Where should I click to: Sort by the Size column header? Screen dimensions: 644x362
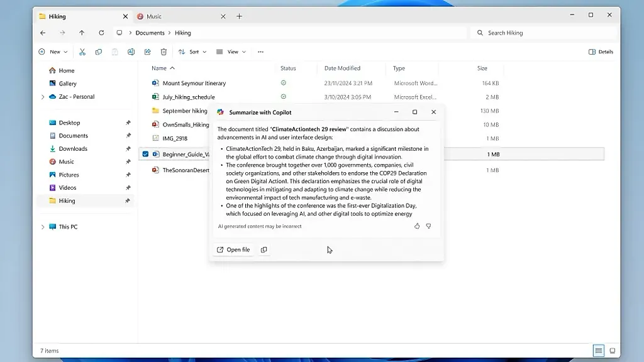pyautogui.click(x=482, y=68)
